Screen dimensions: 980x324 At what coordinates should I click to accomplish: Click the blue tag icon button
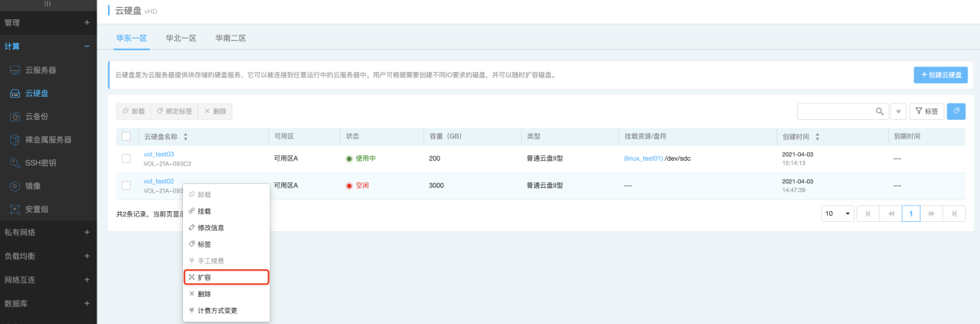955,111
